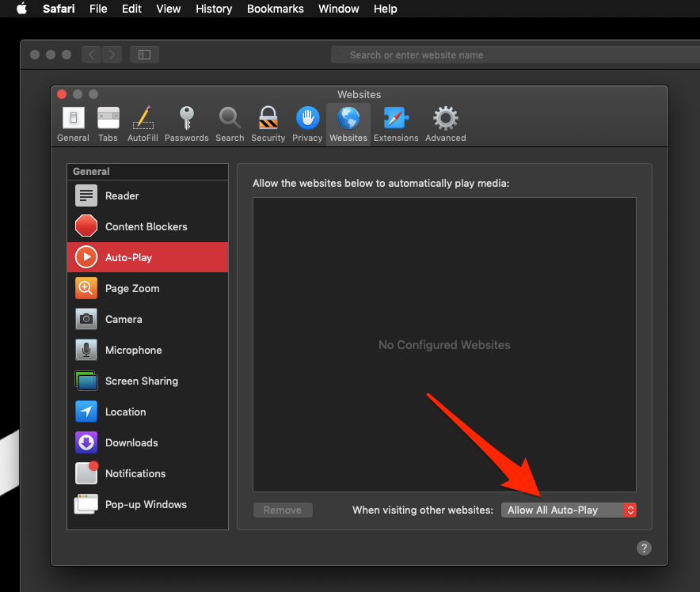
Task: Open the History menu
Action: (214, 9)
